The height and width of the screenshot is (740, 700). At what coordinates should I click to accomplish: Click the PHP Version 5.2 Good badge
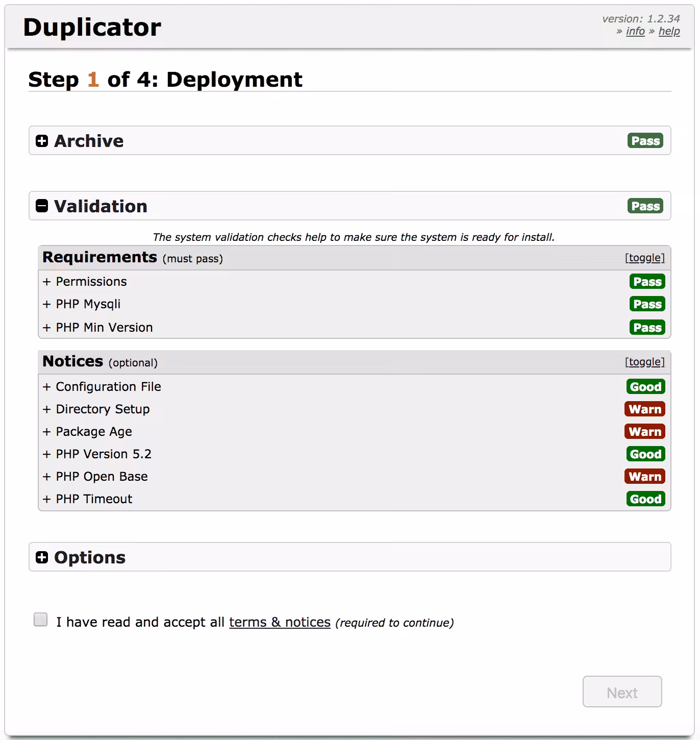(646, 454)
